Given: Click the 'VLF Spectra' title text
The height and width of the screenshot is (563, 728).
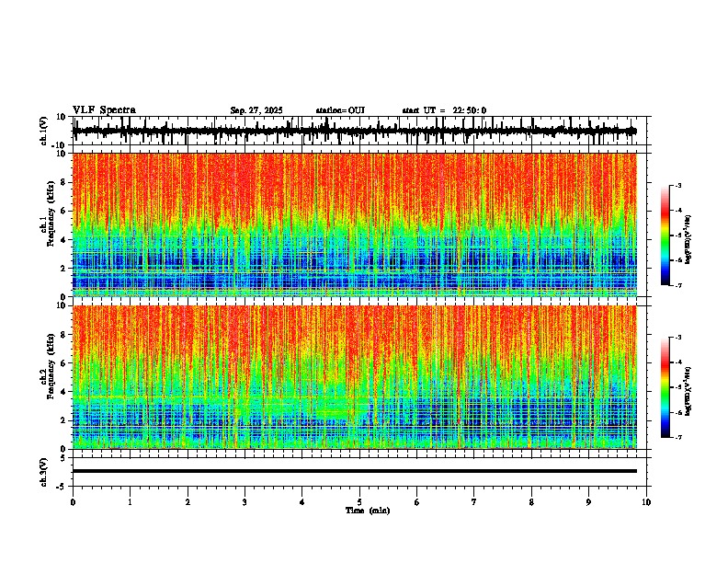Looking at the screenshot, I should [x=104, y=110].
